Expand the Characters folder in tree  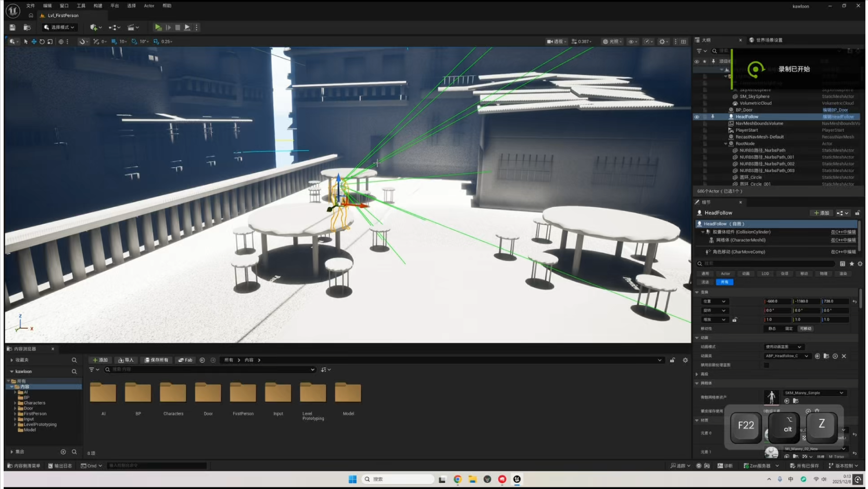(15, 403)
